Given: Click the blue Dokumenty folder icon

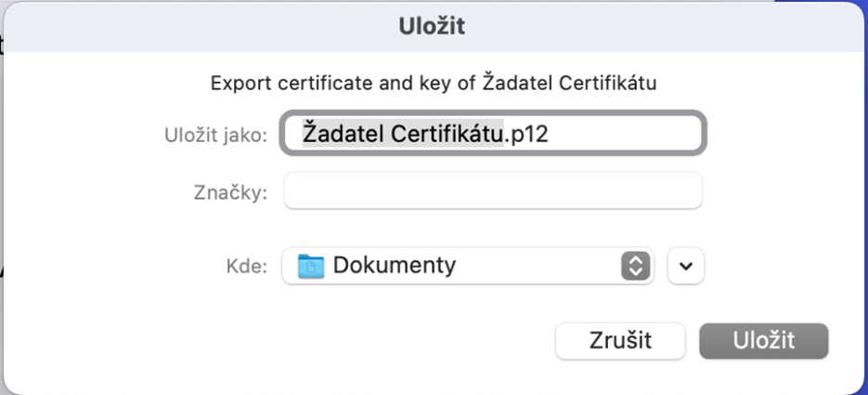Looking at the screenshot, I should pos(311,266).
